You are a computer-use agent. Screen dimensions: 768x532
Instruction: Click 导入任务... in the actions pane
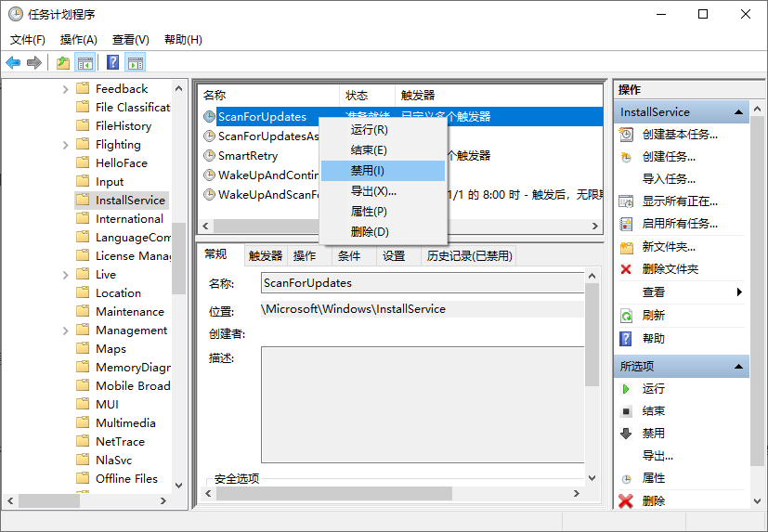[x=669, y=179]
